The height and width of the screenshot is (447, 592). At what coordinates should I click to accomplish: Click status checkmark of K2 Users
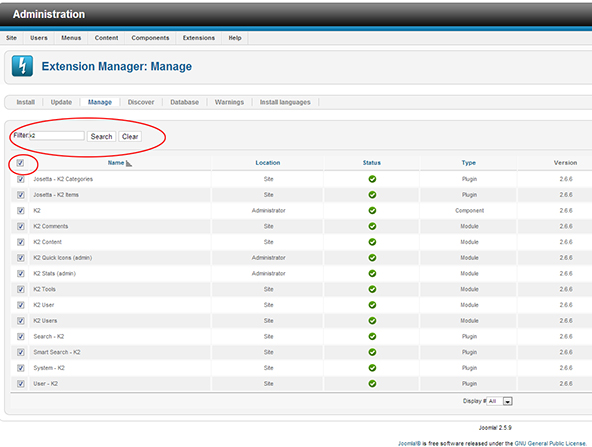[x=372, y=321]
